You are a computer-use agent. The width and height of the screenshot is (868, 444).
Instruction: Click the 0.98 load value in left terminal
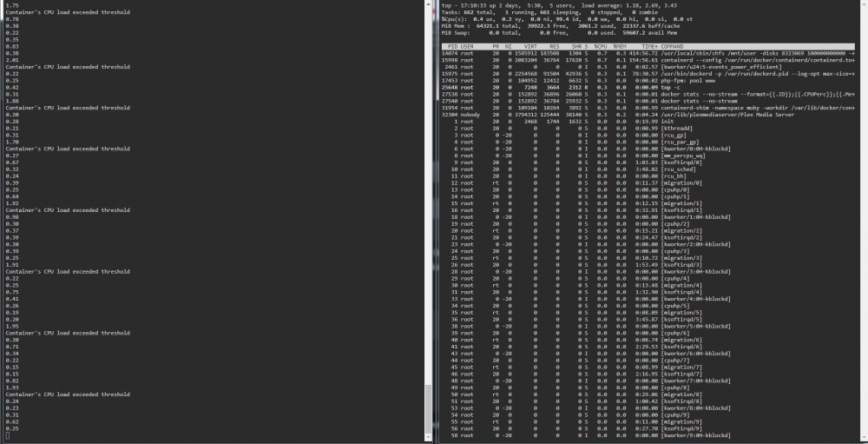tap(12, 217)
